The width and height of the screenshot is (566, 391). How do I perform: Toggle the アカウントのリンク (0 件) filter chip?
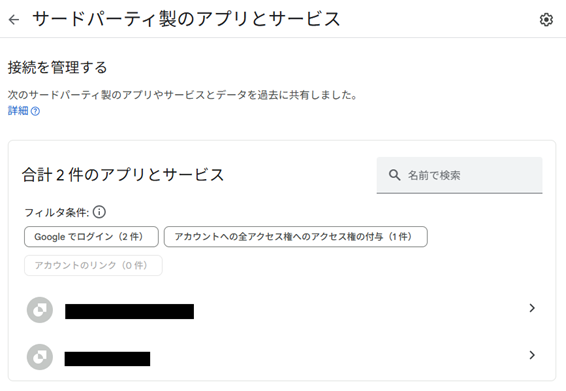[93, 265]
